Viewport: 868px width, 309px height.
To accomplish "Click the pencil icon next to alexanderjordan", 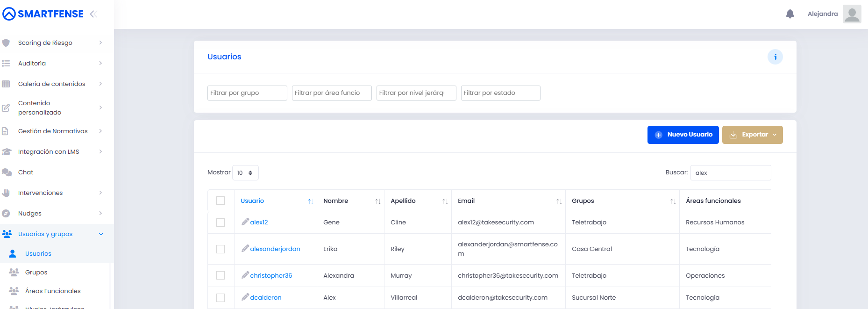I will tap(245, 248).
